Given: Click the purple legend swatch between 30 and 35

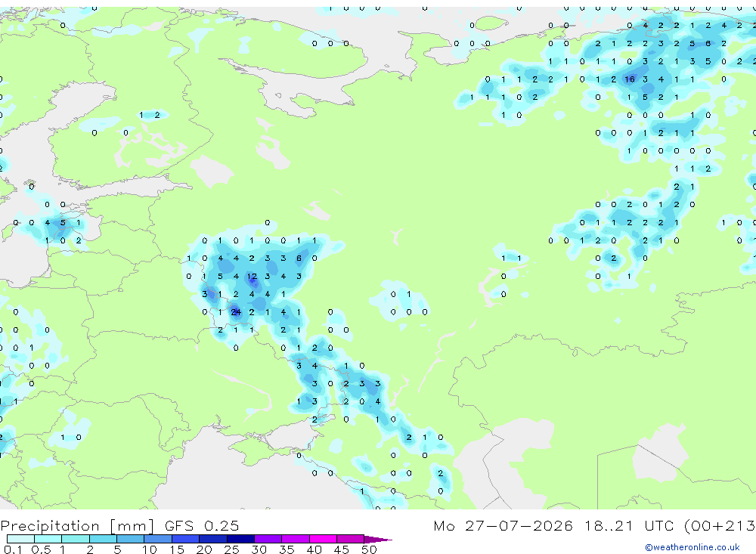Looking at the screenshot, I should (x=268, y=539).
